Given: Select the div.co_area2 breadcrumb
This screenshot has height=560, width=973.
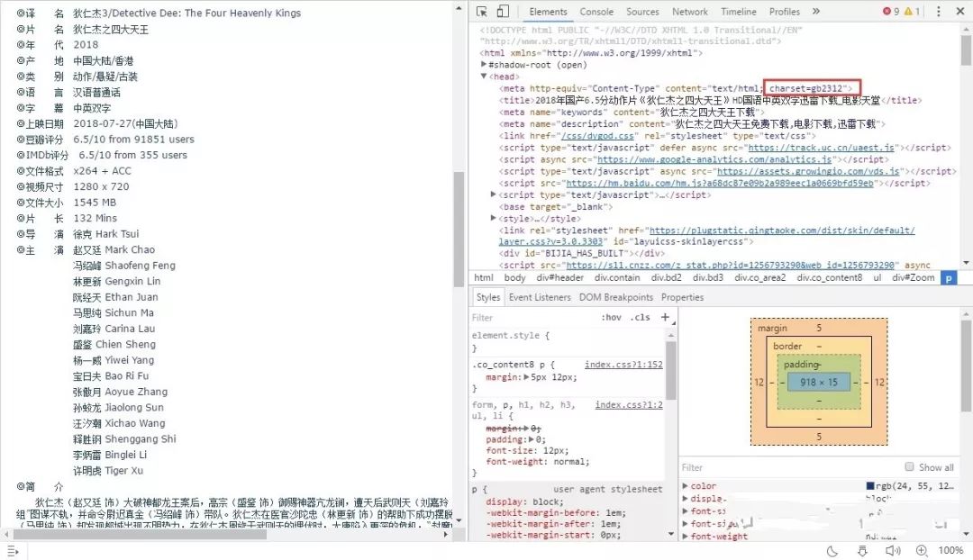Looking at the screenshot, I should (759, 278).
